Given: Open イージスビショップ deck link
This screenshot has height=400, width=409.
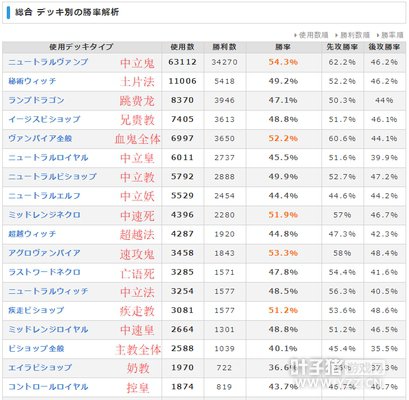Looking at the screenshot, I should tap(44, 119).
